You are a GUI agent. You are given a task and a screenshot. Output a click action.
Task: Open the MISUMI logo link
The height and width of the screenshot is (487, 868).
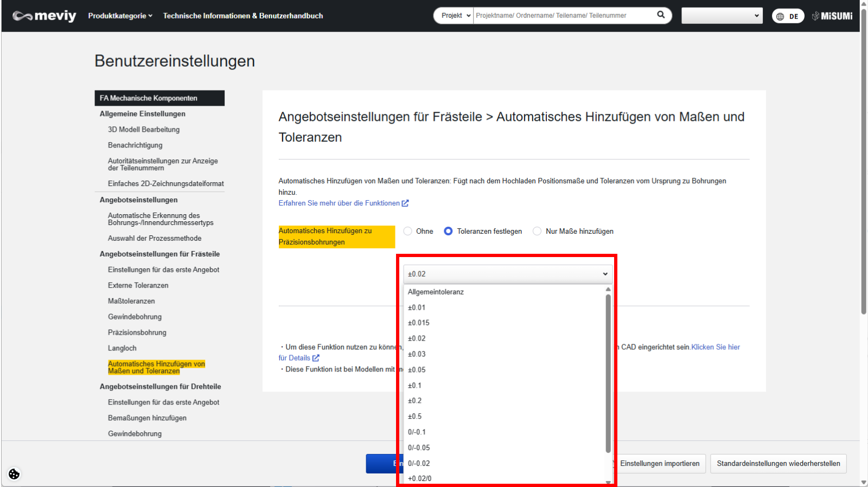pos(832,16)
